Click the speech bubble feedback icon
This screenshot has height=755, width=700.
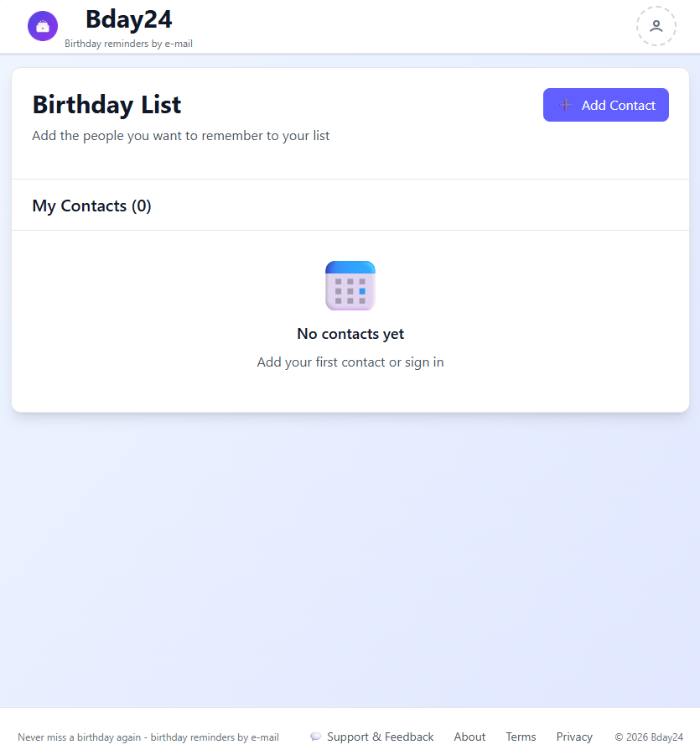[316, 736]
